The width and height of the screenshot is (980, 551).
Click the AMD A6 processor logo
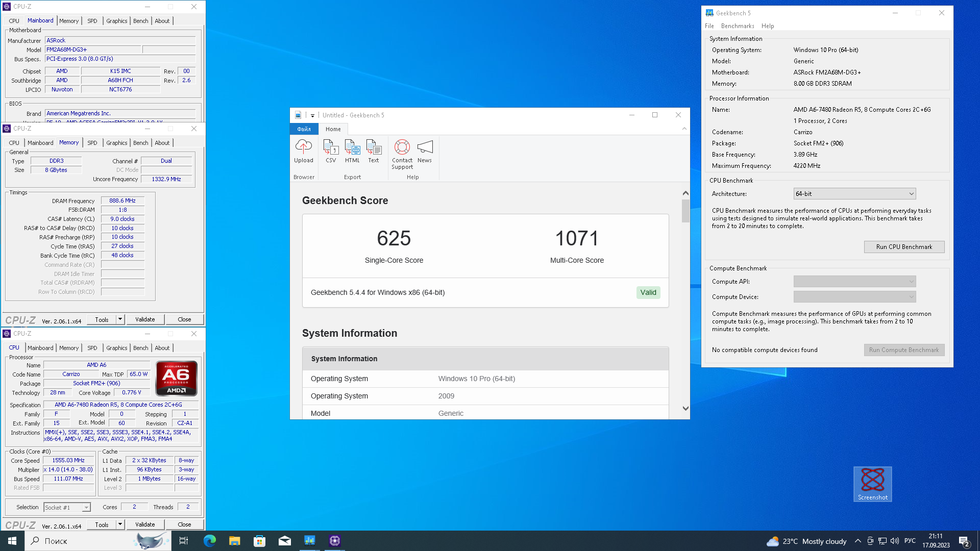(x=176, y=379)
